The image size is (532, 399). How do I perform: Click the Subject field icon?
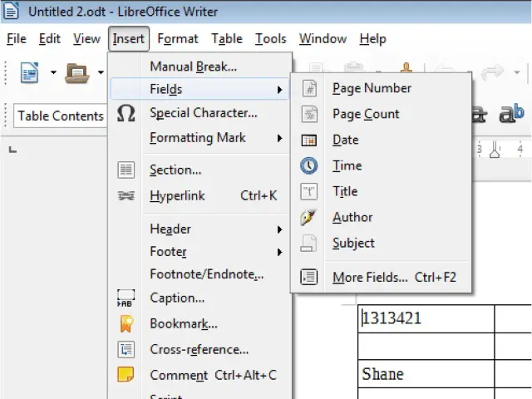[x=308, y=243]
